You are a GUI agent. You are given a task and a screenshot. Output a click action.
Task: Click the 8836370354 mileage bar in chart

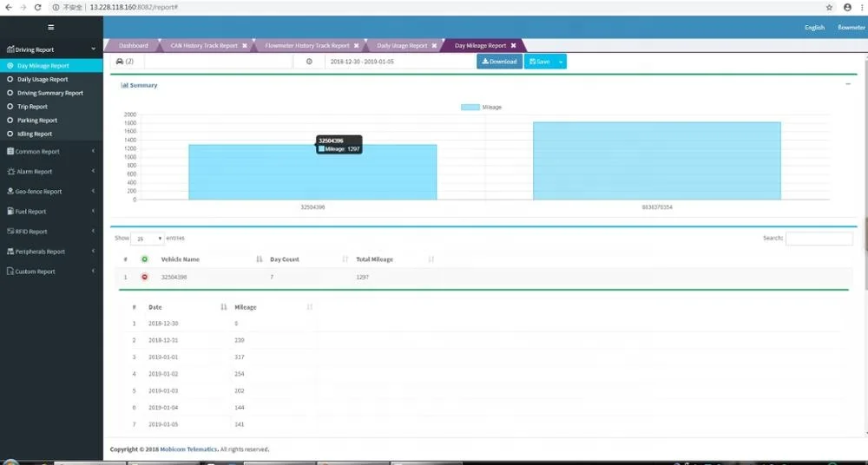tap(656, 160)
